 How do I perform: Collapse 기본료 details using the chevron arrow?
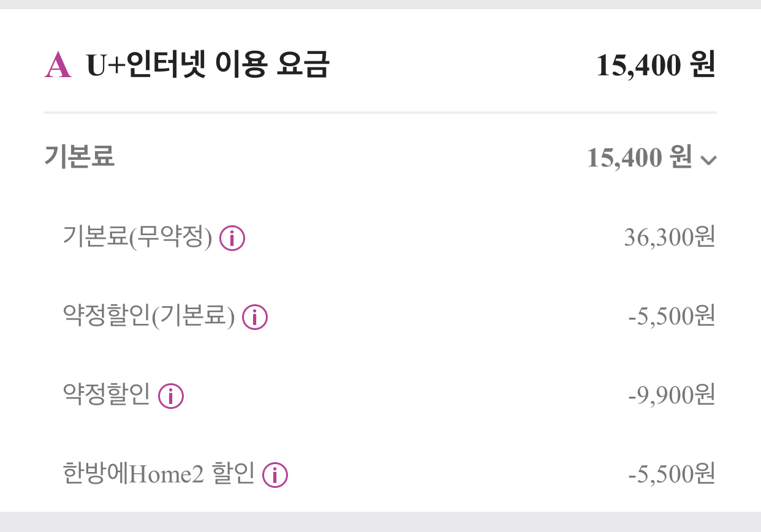(708, 160)
